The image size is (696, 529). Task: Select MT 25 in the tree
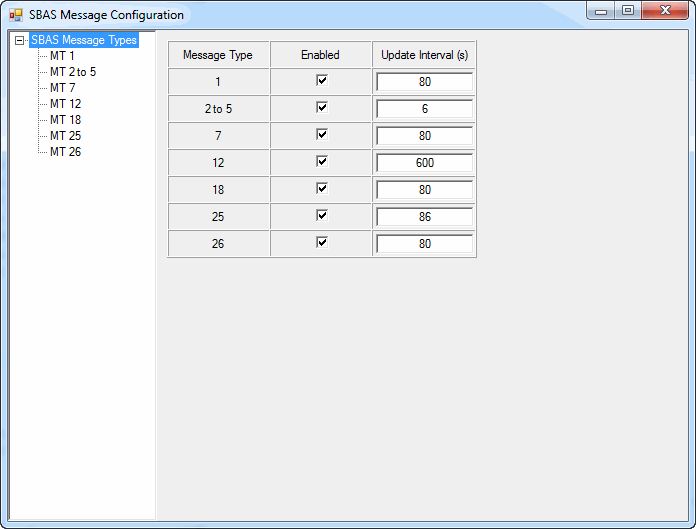click(65, 136)
